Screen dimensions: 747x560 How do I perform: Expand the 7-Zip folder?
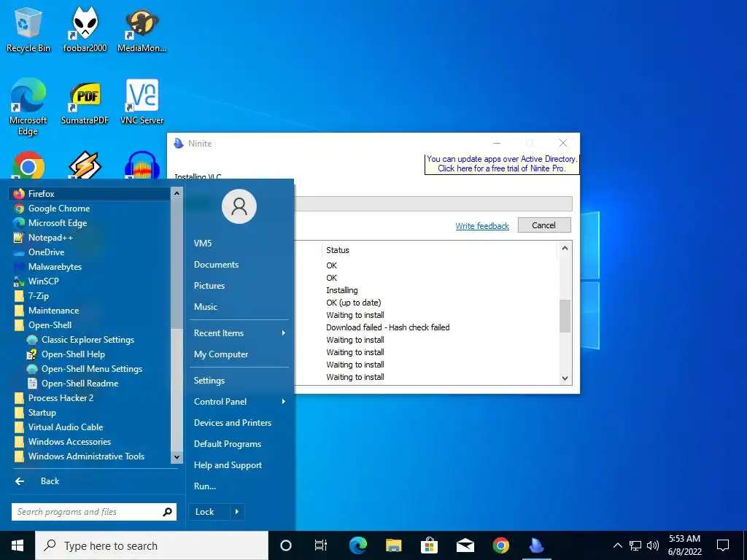pyautogui.click(x=89, y=296)
